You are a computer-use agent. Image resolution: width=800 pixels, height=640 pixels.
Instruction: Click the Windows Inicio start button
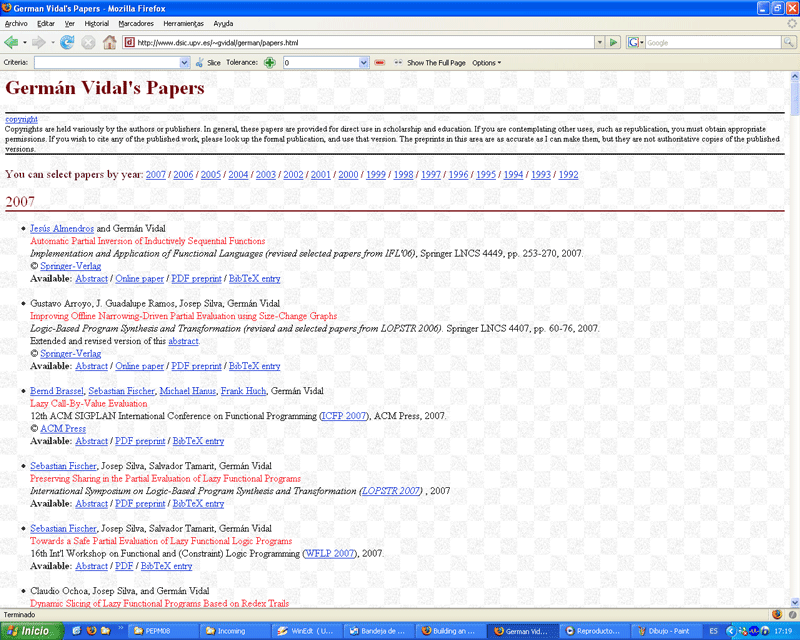pyautogui.click(x=28, y=631)
